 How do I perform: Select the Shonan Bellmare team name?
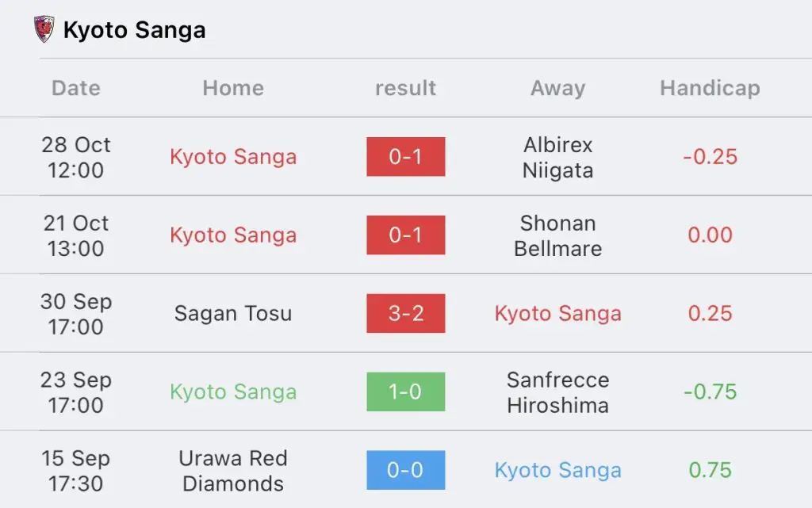click(x=557, y=236)
